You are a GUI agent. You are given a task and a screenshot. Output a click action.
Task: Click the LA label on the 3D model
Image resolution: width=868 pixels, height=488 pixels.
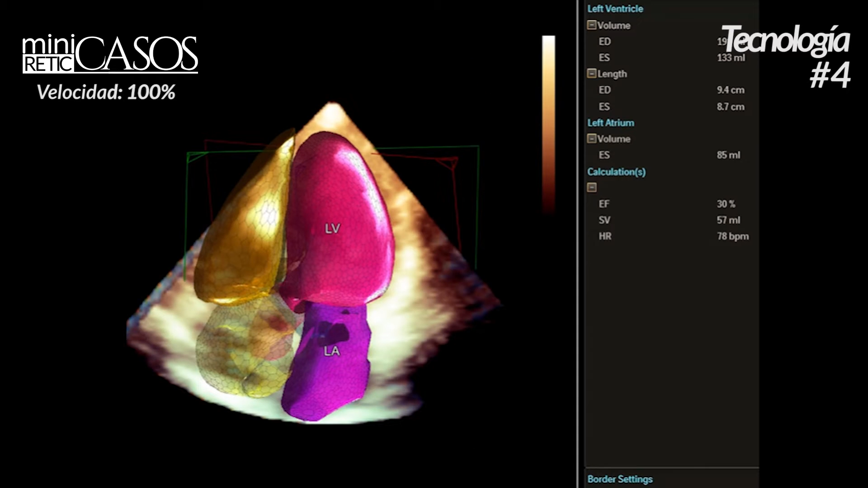[332, 351]
